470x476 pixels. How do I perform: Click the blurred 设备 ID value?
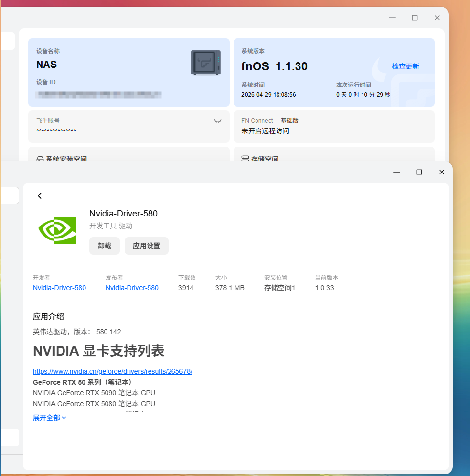click(98, 95)
